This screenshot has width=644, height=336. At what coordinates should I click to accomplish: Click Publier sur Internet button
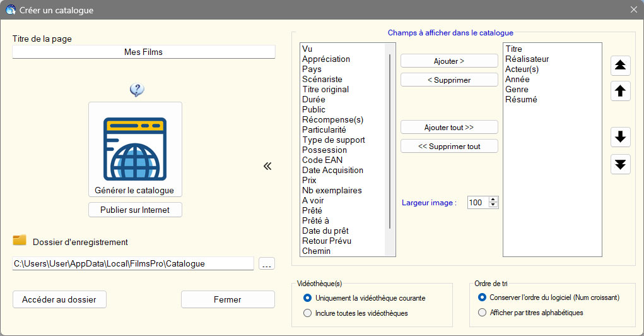(x=135, y=210)
